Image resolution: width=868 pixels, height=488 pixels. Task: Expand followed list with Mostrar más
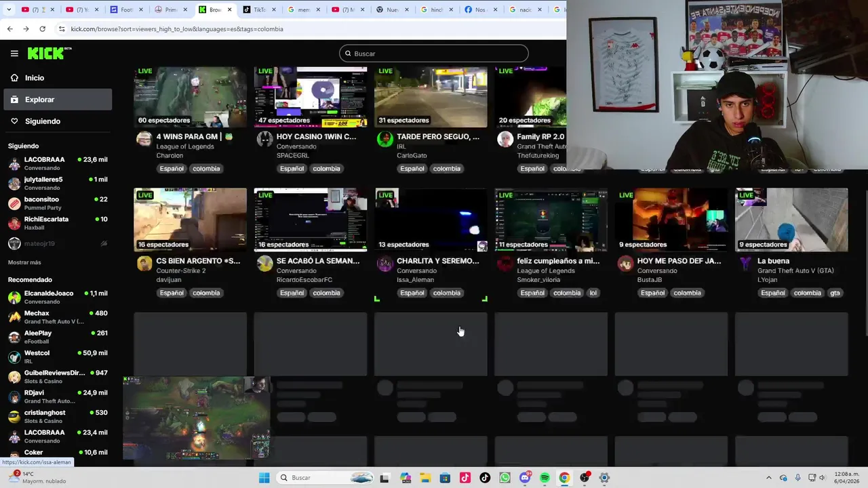coord(24,262)
